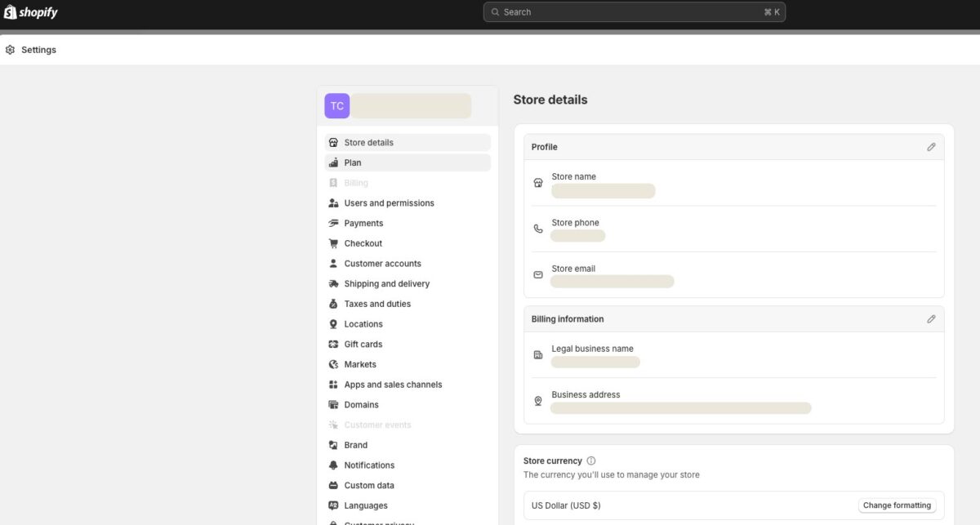Click the TC store avatar
980x525 pixels.
click(x=336, y=106)
